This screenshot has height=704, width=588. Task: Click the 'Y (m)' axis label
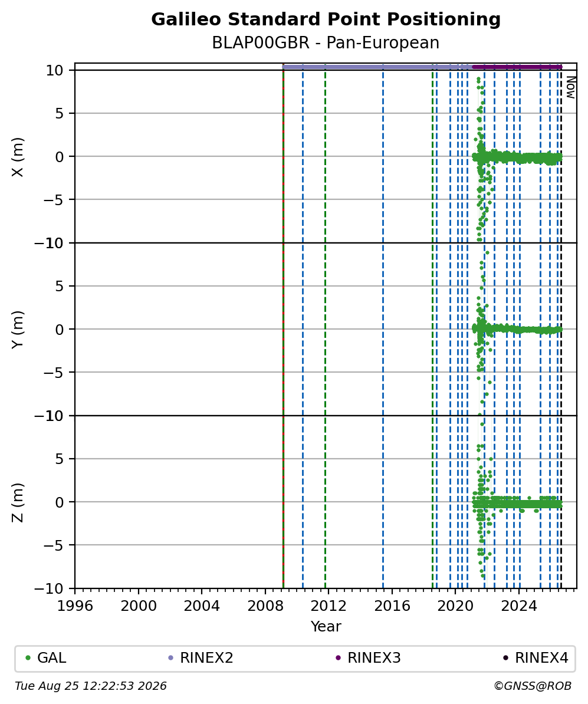tap(17, 330)
